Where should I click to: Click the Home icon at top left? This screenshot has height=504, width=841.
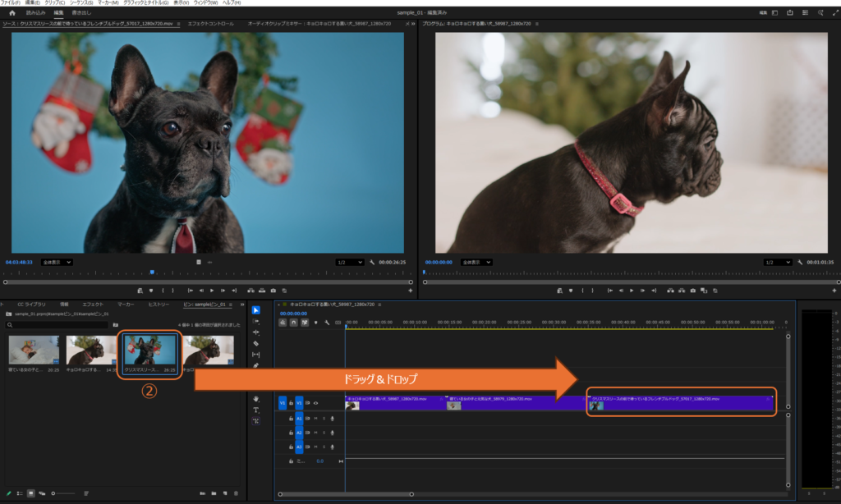click(11, 13)
